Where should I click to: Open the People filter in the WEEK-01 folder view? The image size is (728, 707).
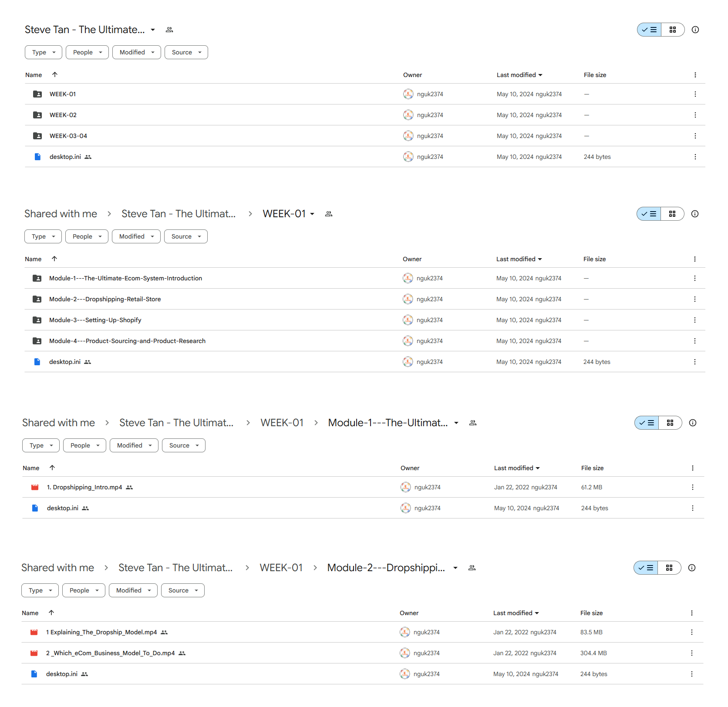87,236
